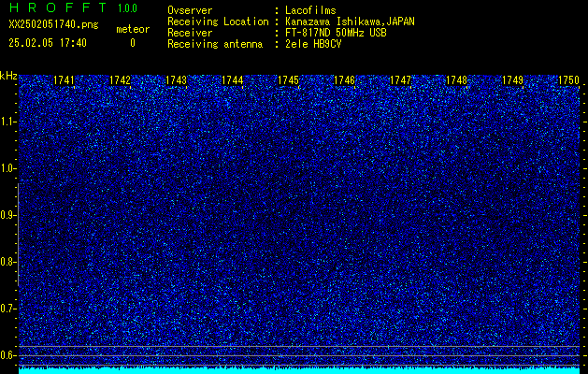Image resolution: width=588 pixels, height=374 pixels.
Task: Click the 0.8 frequency axis label
Action: tap(7, 262)
